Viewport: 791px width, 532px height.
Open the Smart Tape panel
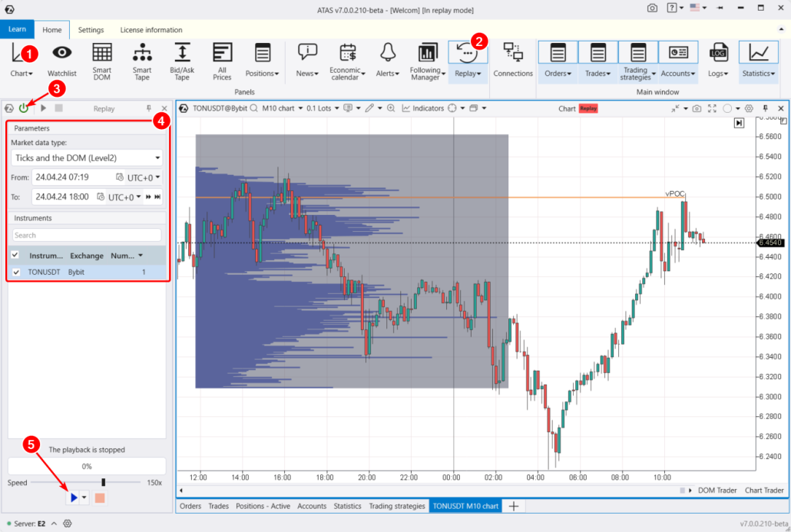(x=142, y=61)
